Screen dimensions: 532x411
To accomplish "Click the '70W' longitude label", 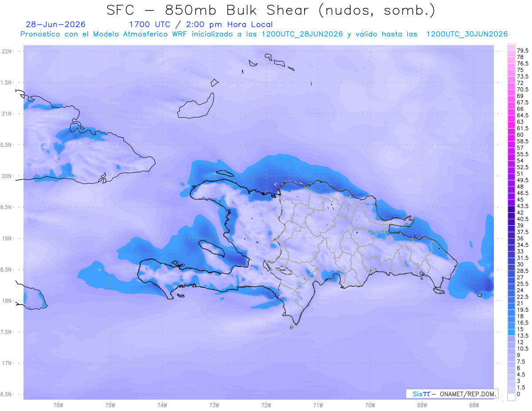I will (370, 405).
